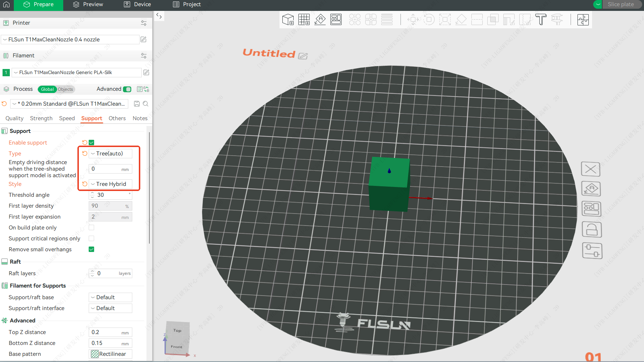Open filament settings sliders icon
The image size is (644, 362).
[x=144, y=56]
